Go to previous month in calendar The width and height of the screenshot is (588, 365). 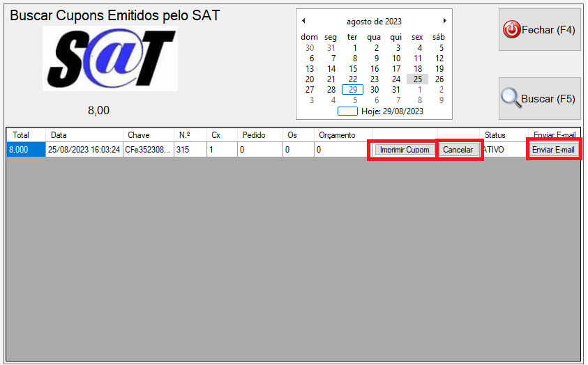(303, 21)
